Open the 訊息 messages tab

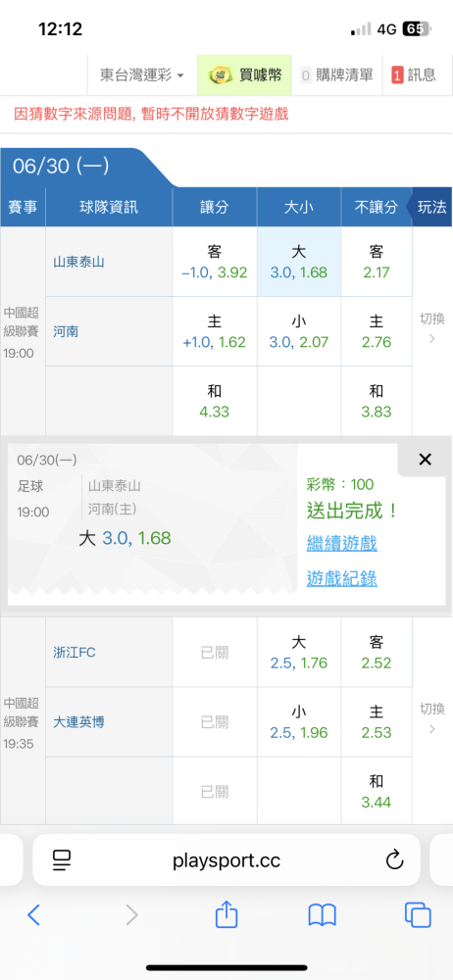pos(414,75)
